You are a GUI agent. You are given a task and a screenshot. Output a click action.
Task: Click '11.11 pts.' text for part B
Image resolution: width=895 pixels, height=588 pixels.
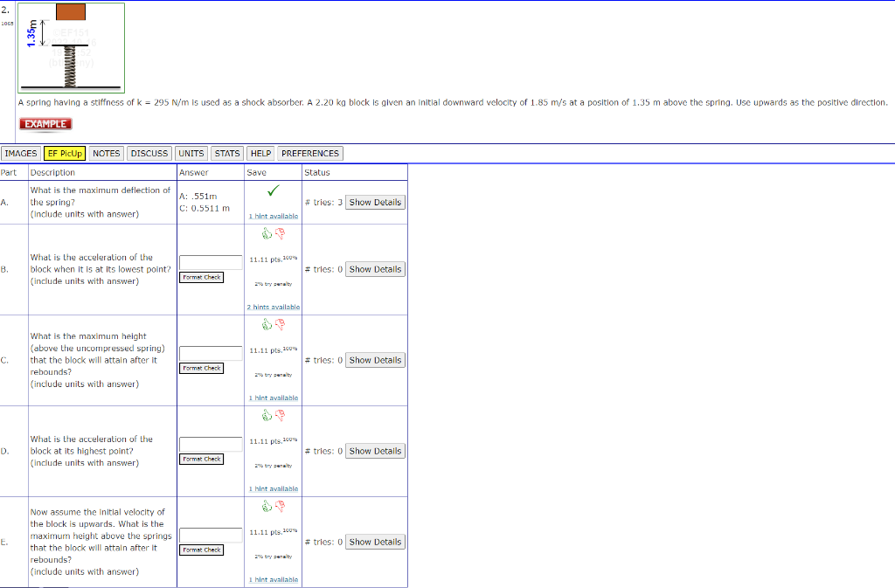pyautogui.click(x=266, y=259)
